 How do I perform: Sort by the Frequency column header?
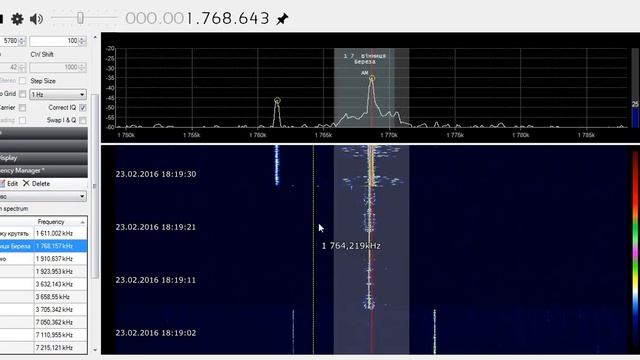[x=60, y=222]
